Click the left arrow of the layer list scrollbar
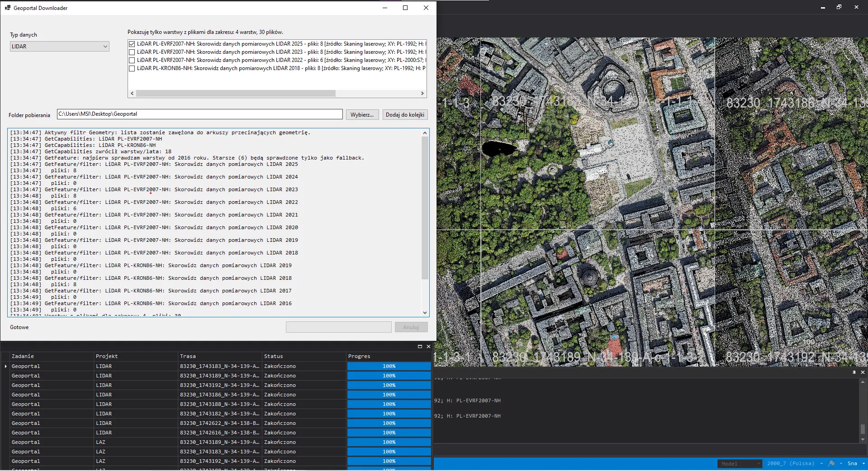 (132, 93)
